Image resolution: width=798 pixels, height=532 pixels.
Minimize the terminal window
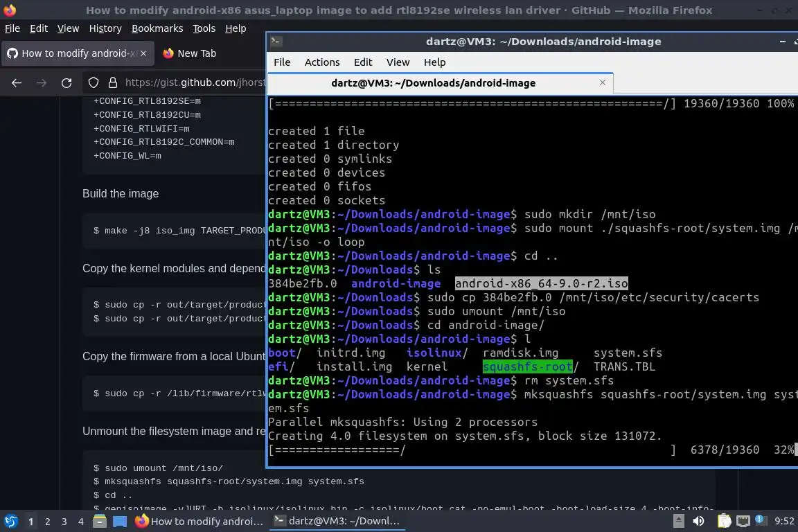pyautogui.click(x=782, y=42)
